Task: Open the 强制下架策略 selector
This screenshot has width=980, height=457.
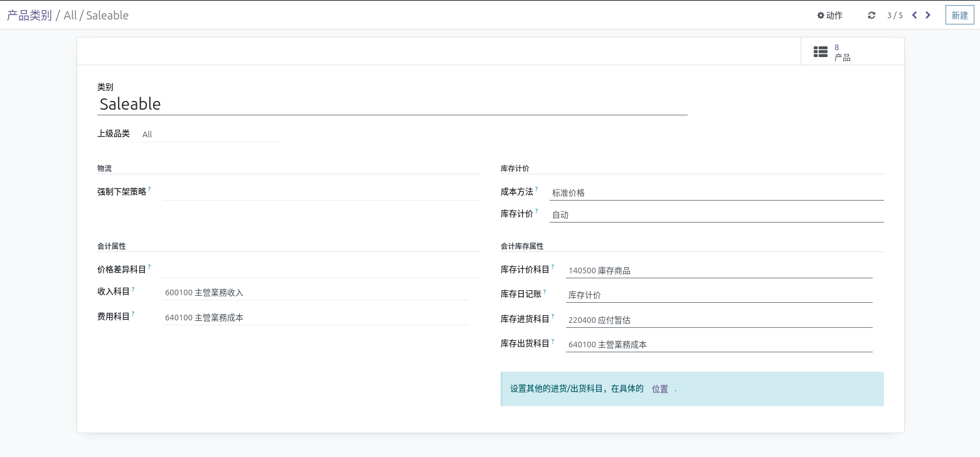Action: (321, 192)
